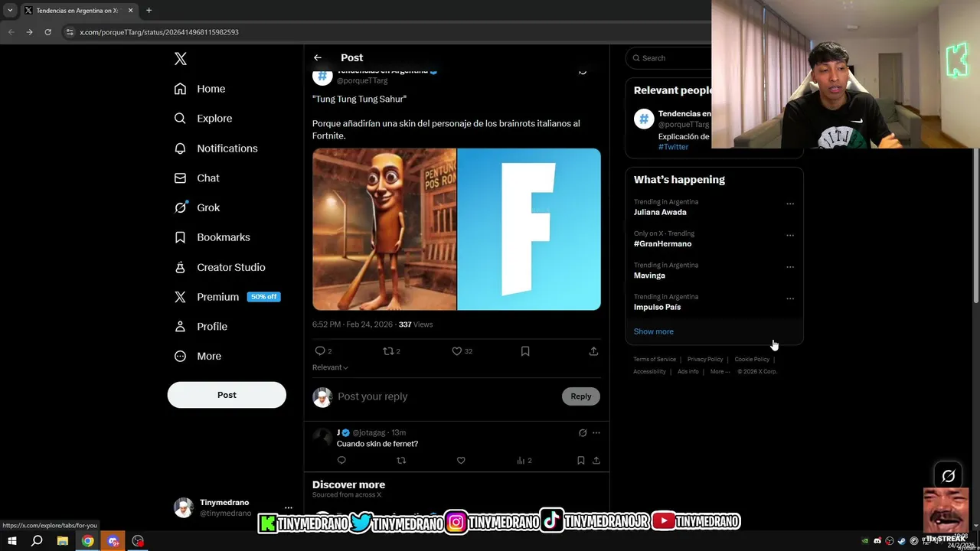Click Grok icon on jotagag's comment

tap(583, 432)
